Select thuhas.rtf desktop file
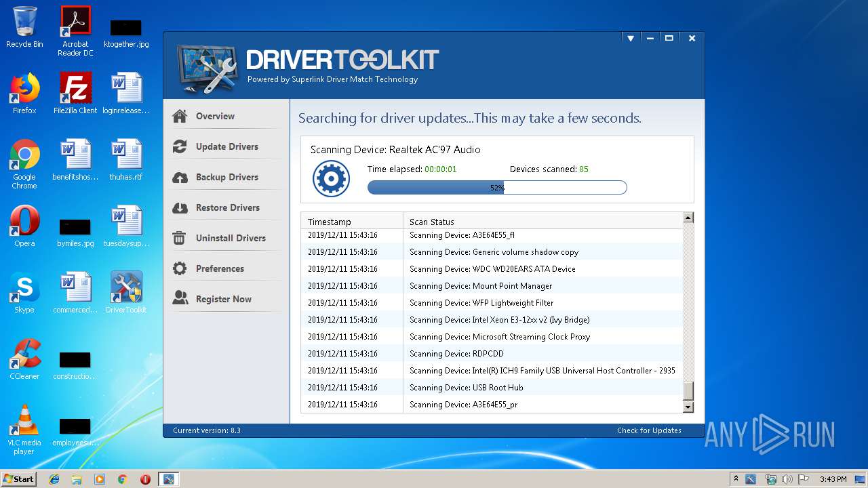Screen dimensions: 868x488 click(x=126, y=160)
